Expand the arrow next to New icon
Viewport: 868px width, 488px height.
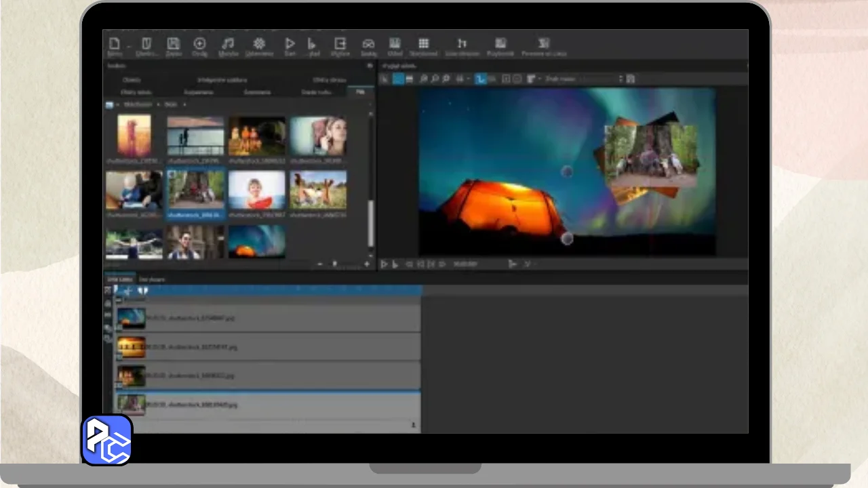pyautogui.click(x=128, y=46)
